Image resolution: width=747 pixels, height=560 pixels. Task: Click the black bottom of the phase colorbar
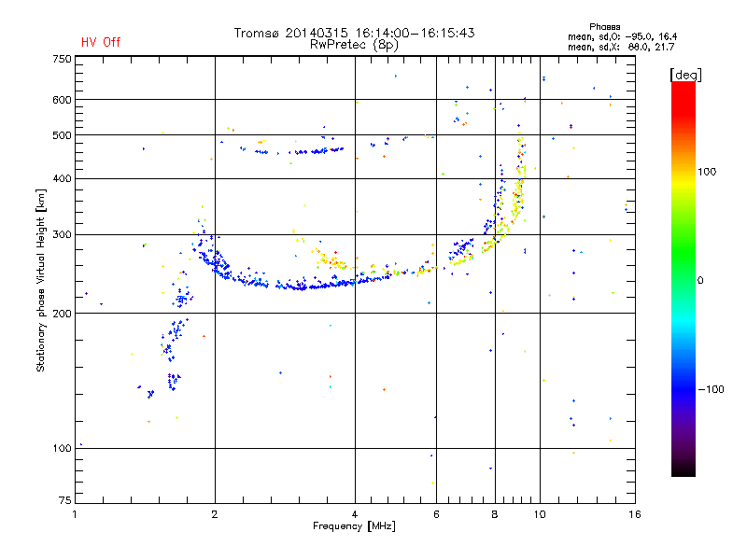pyautogui.click(x=684, y=469)
